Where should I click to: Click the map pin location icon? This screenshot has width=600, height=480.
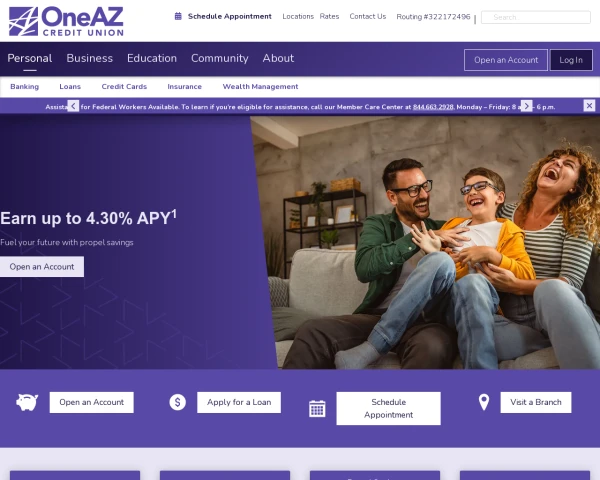pyautogui.click(x=484, y=402)
